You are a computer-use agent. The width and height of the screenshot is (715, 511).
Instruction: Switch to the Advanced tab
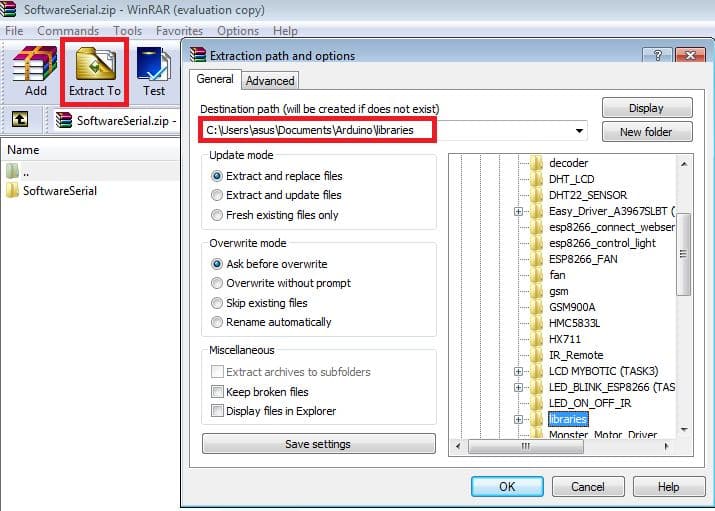click(x=270, y=81)
